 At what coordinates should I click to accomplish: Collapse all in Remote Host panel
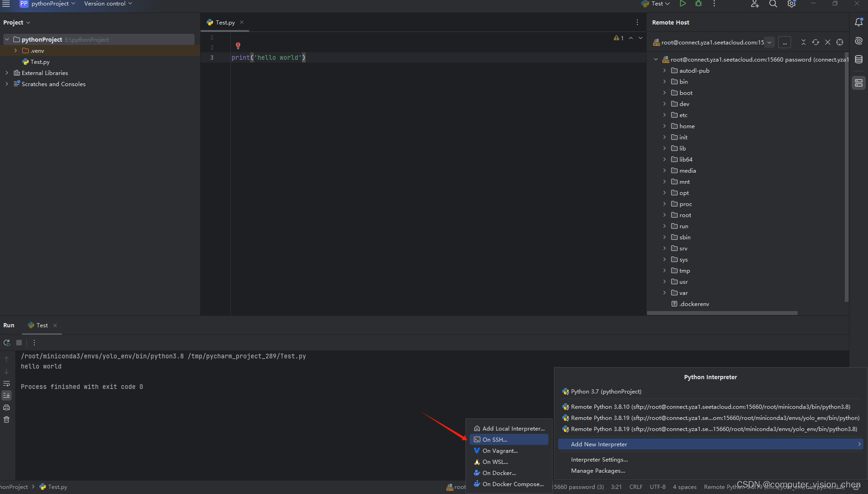click(x=804, y=42)
